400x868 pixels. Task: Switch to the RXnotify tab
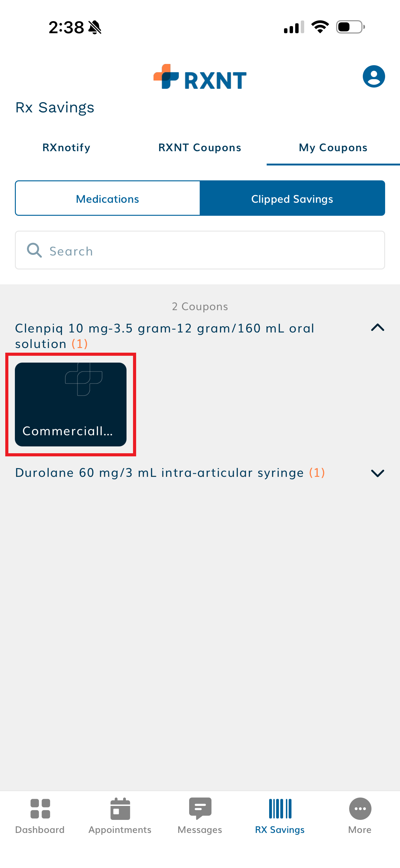[66, 147]
